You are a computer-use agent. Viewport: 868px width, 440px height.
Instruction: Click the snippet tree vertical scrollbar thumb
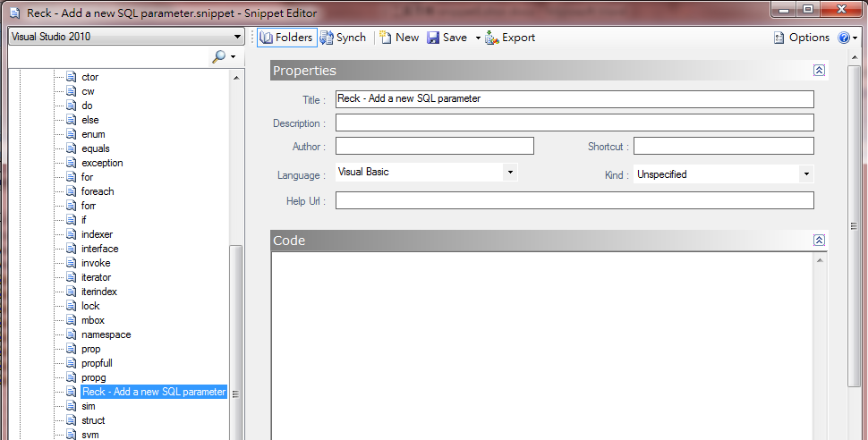(x=236, y=342)
